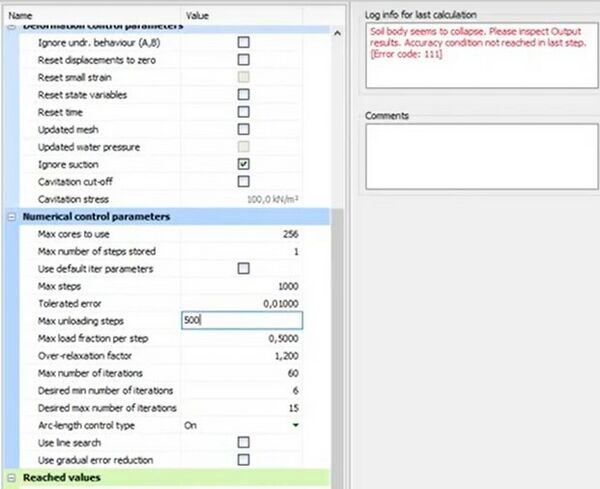Collapse the Deformation control parameters section
The image size is (600, 489).
tap(12, 26)
